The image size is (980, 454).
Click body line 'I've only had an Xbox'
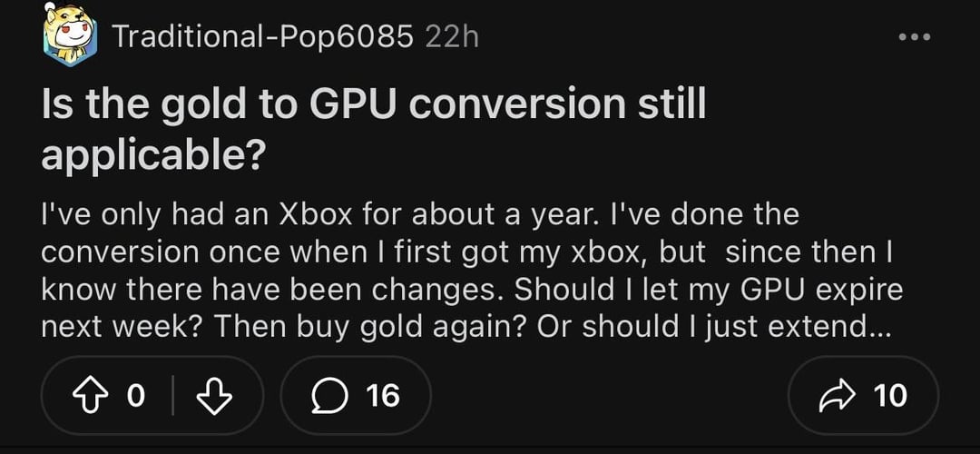coord(213,215)
